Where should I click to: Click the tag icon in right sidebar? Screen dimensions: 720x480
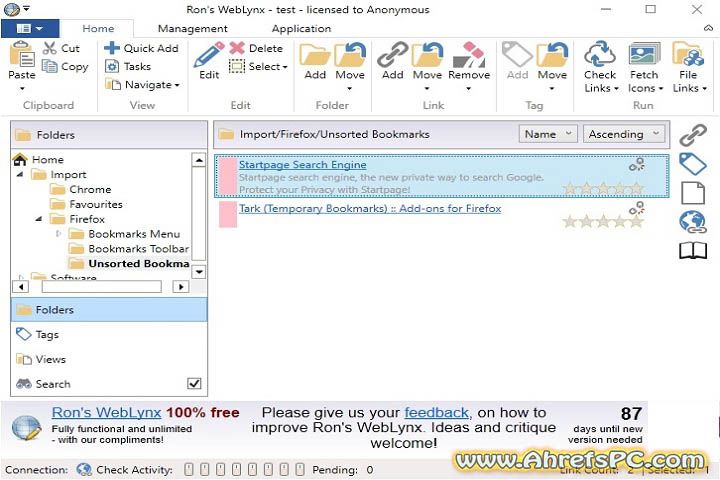692,164
